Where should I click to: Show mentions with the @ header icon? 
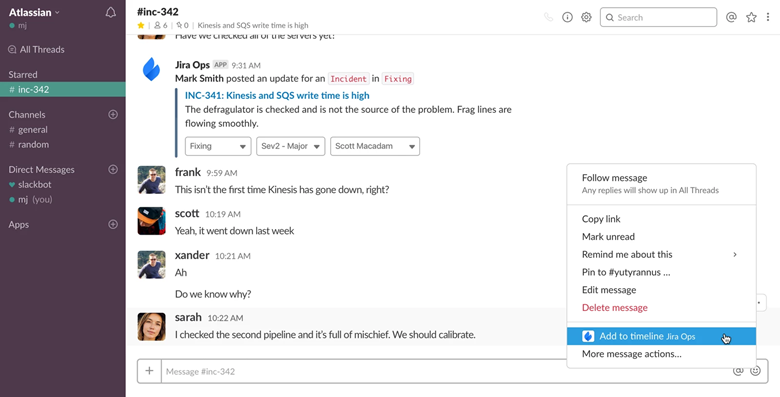[x=731, y=17]
